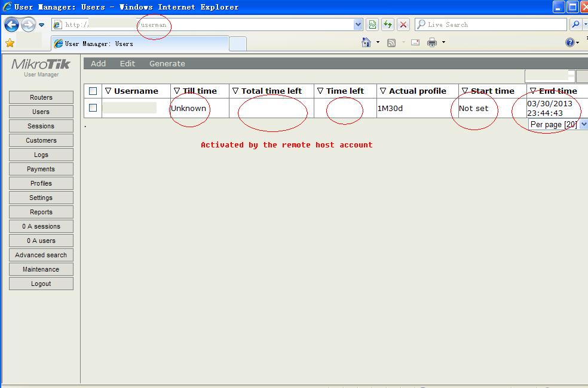Image resolution: width=588 pixels, height=388 pixels.
Task: Show the 0 A sessions list
Action: [41, 226]
